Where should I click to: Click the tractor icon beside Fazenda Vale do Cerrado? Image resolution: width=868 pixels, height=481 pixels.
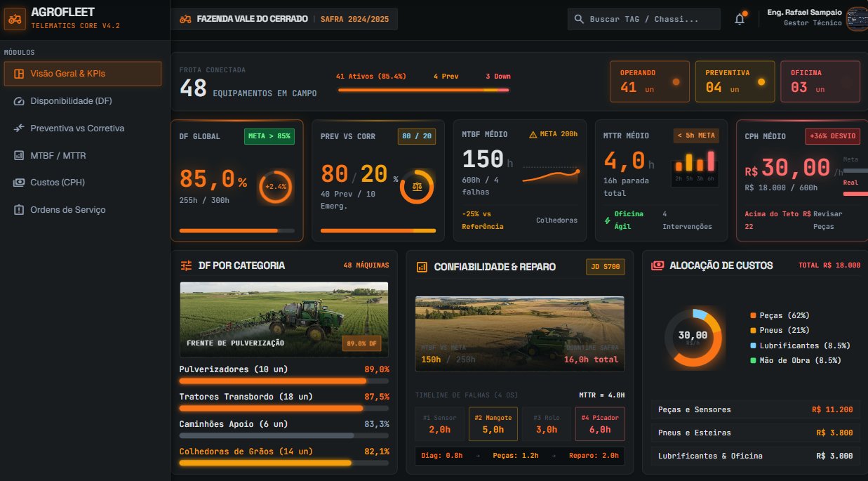point(185,19)
